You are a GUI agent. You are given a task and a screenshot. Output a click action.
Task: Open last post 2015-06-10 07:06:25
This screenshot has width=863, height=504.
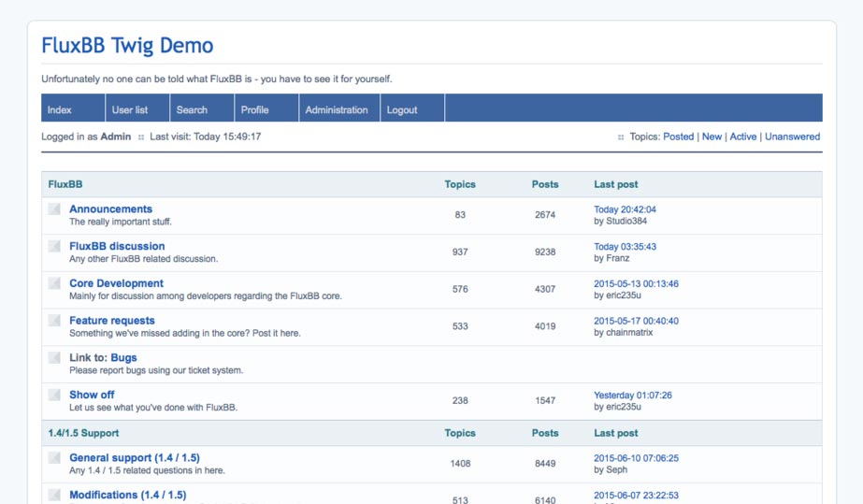636,458
